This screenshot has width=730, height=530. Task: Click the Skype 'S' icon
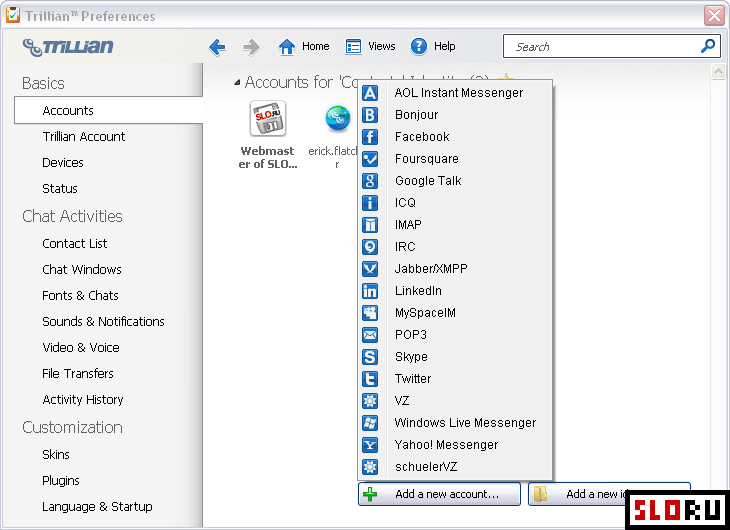370,357
